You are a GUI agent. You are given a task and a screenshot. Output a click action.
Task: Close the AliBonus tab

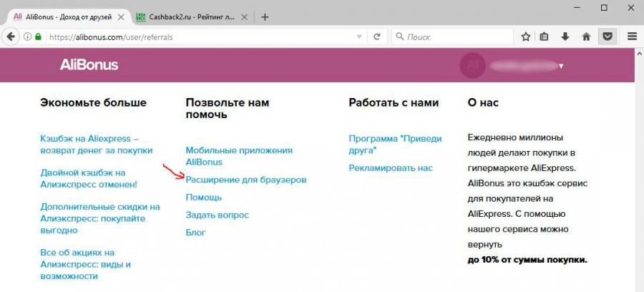121,17
